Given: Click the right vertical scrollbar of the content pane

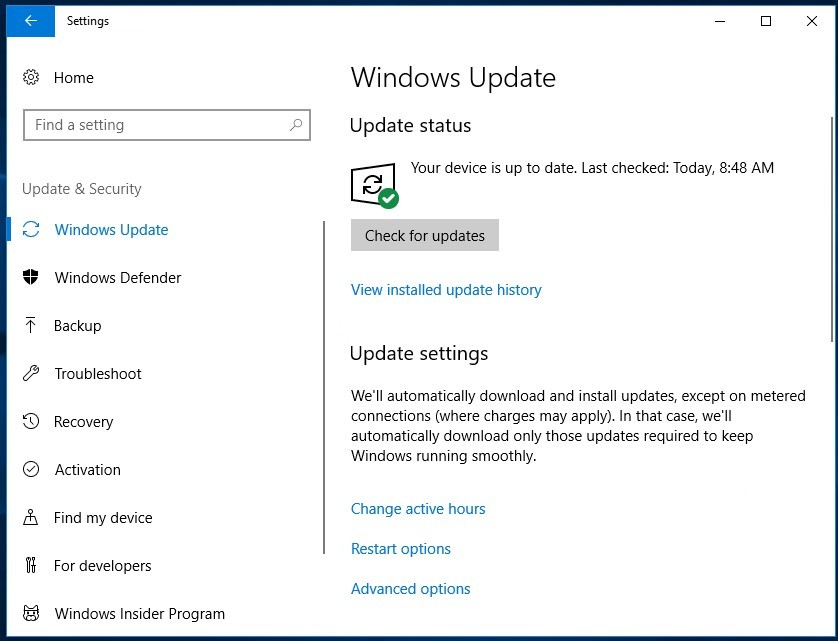Looking at the screenshot, I should click(832, 230).
